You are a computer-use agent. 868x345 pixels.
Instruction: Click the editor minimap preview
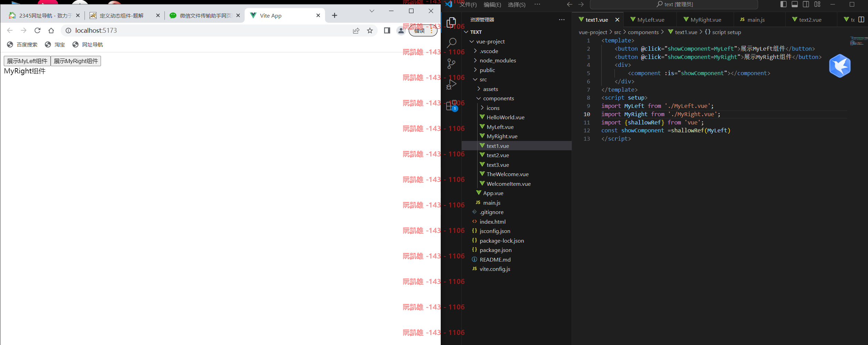click(858, 41)
